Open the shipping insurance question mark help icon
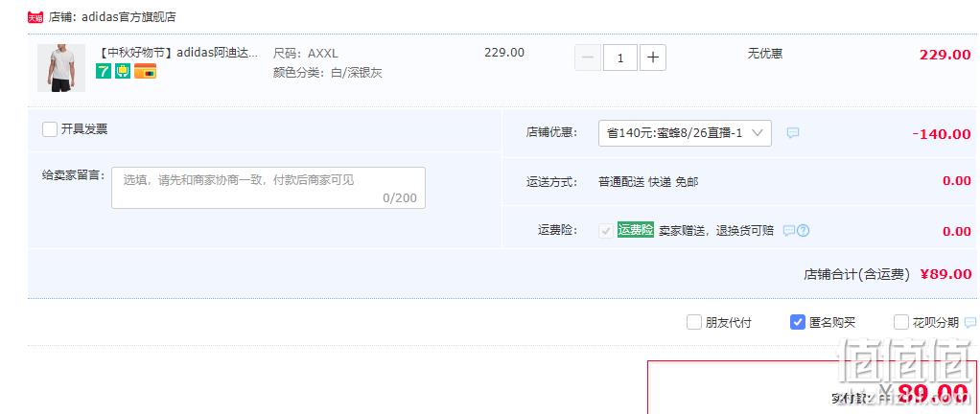 coord(804,230)
